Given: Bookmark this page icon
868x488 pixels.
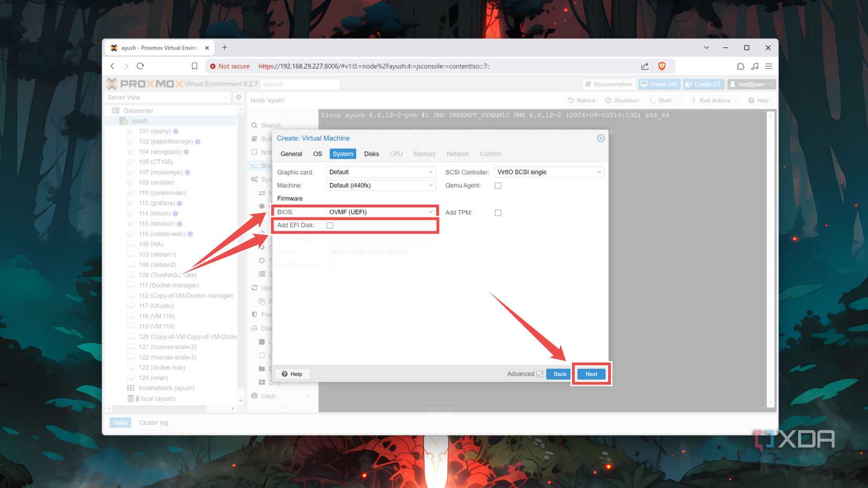Looking at the screenshot, I should point(195,66).
